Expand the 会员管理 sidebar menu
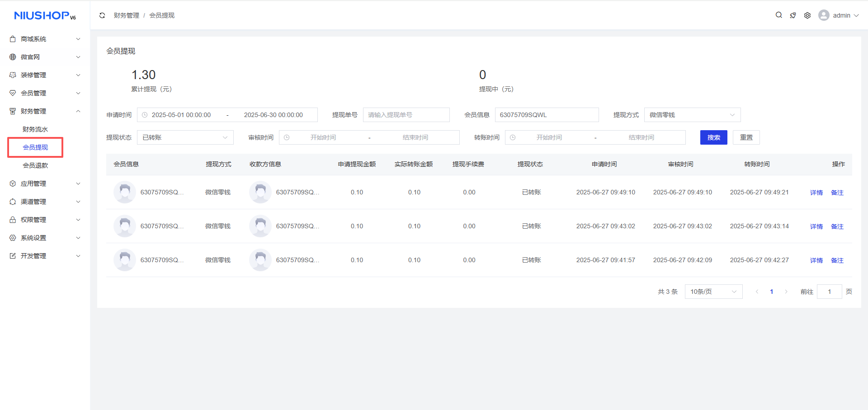 point(45,93)
